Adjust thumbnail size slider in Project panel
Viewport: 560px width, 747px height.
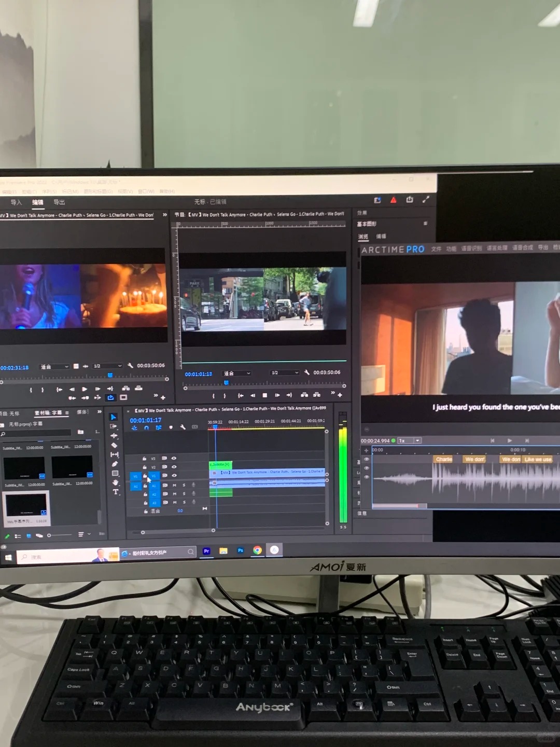[60, 535]
